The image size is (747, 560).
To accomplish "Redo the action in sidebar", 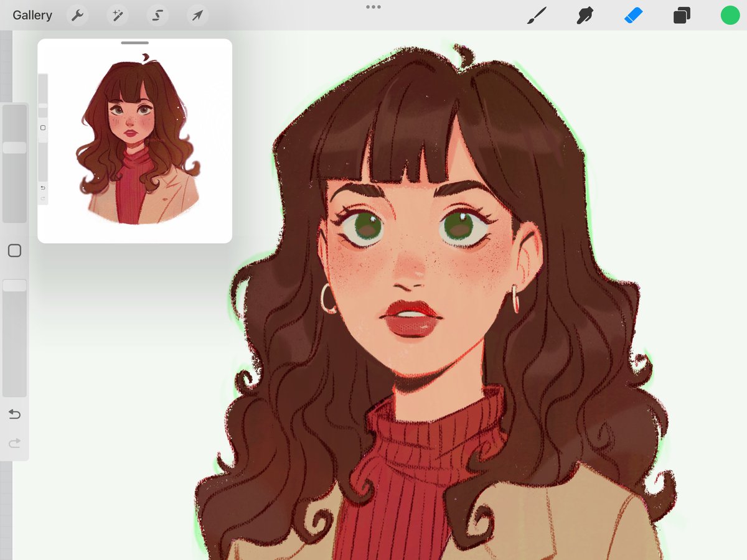I will (14, 443).
